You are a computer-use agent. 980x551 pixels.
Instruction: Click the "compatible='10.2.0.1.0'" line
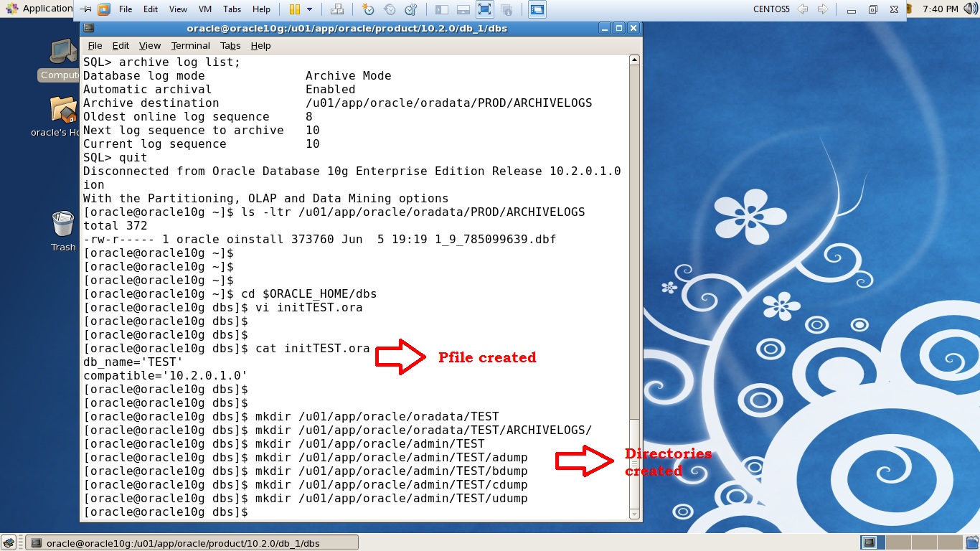(166, 376)
